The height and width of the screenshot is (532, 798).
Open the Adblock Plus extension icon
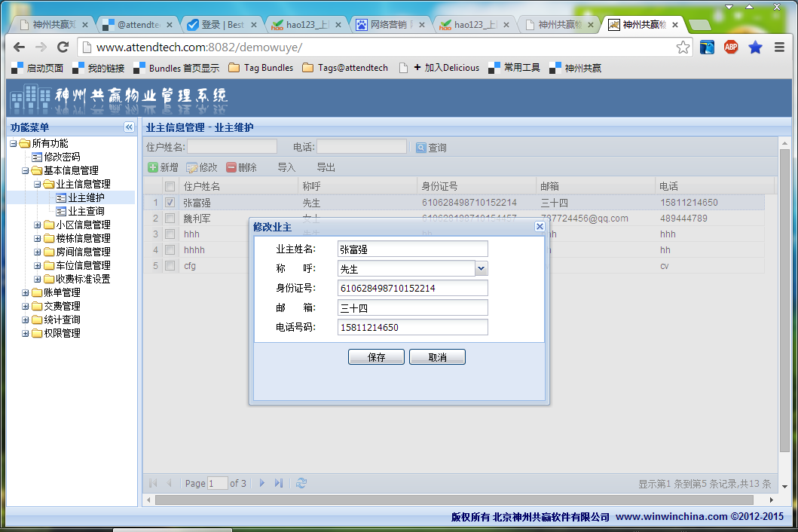731,47
